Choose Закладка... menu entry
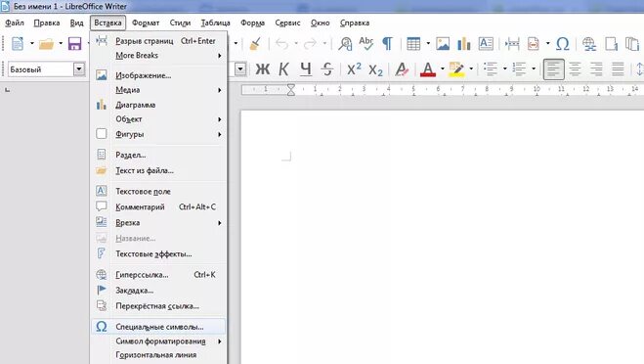This screenshot has width=644, height=364. [x=158, y=291]
